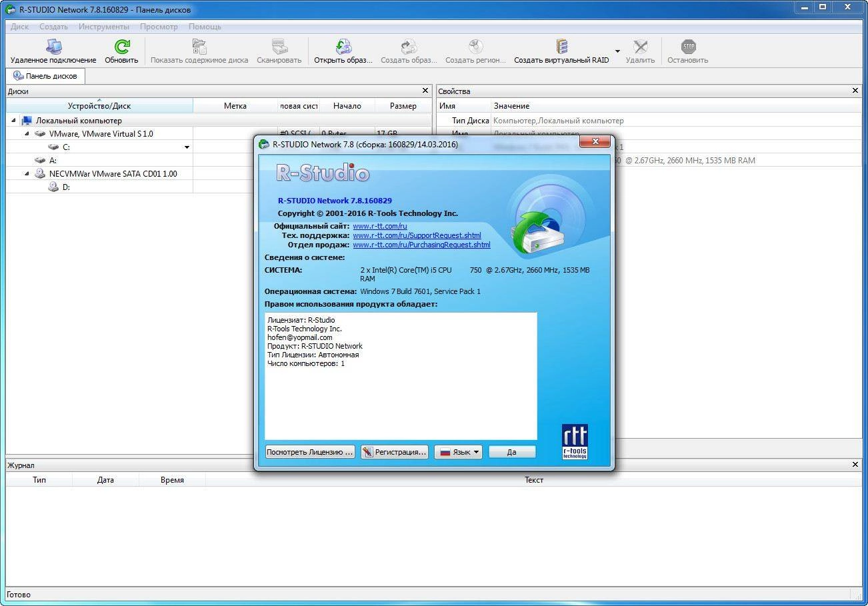The height and width of the screenshot is (606, 868).
Task: Open the dropdown arrow next to Создать виртуальный RAID
Action: [617, 51]
